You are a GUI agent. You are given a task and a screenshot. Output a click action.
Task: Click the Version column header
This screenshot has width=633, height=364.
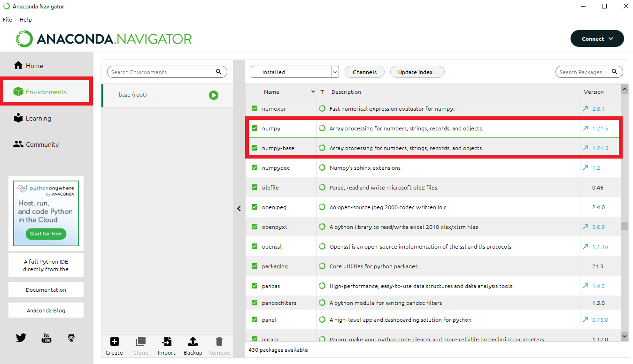(x=594, y=92)
